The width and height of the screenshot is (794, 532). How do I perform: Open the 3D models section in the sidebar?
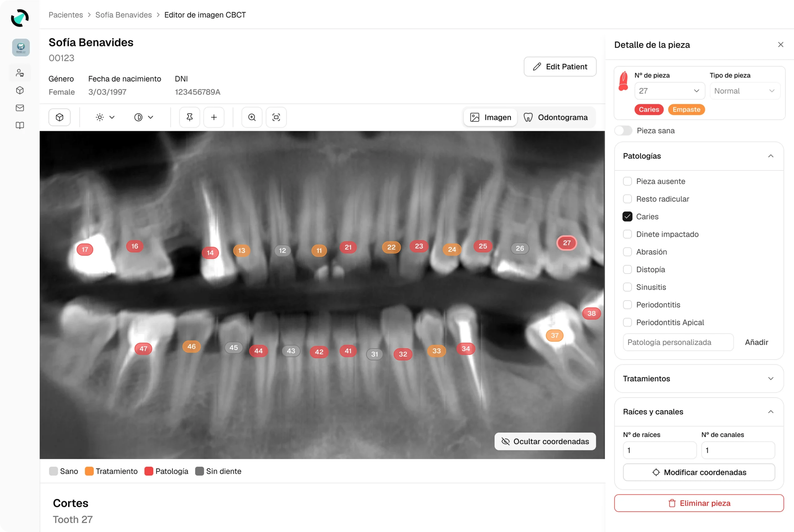[19, 90]
